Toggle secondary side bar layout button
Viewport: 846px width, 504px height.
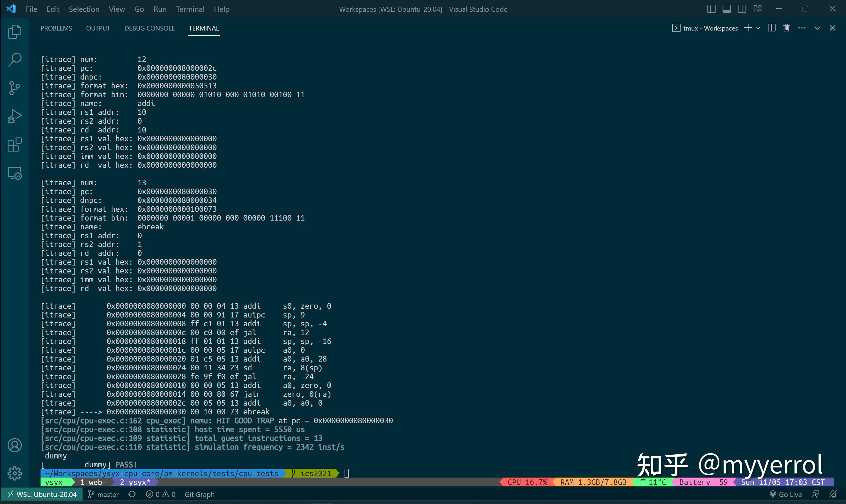[x=742, y=9]
